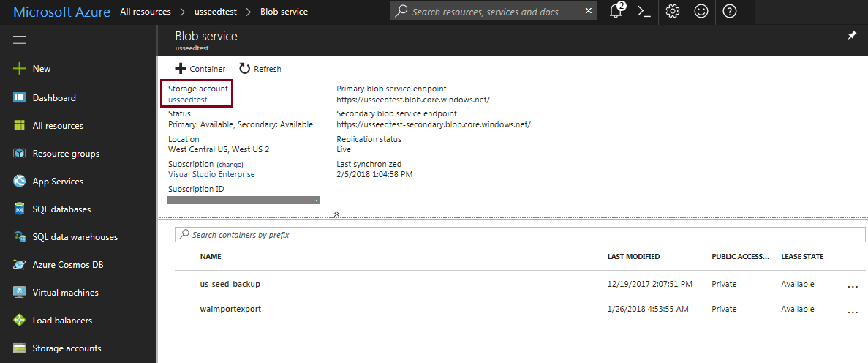Click the feedback smiley icon
The height and width of the screenshot is (363, 868).
click(x=701, y=12)
